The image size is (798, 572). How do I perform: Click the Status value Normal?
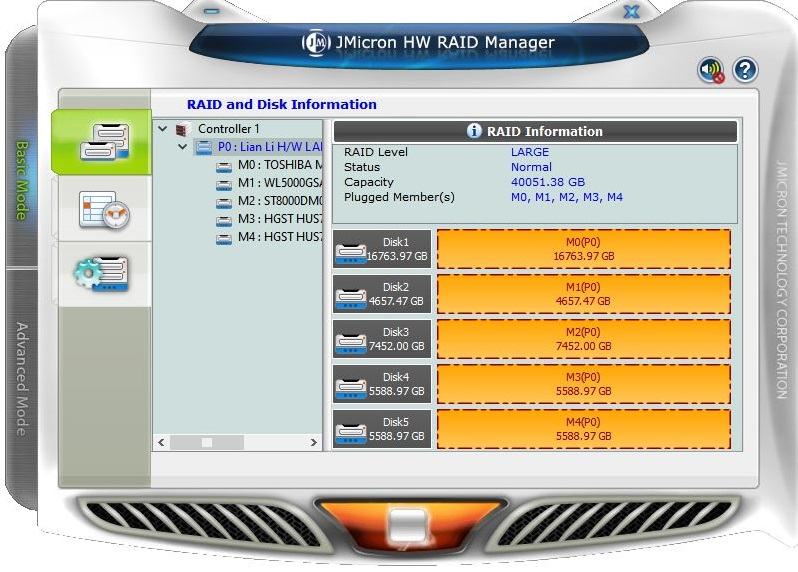(531, 167)
